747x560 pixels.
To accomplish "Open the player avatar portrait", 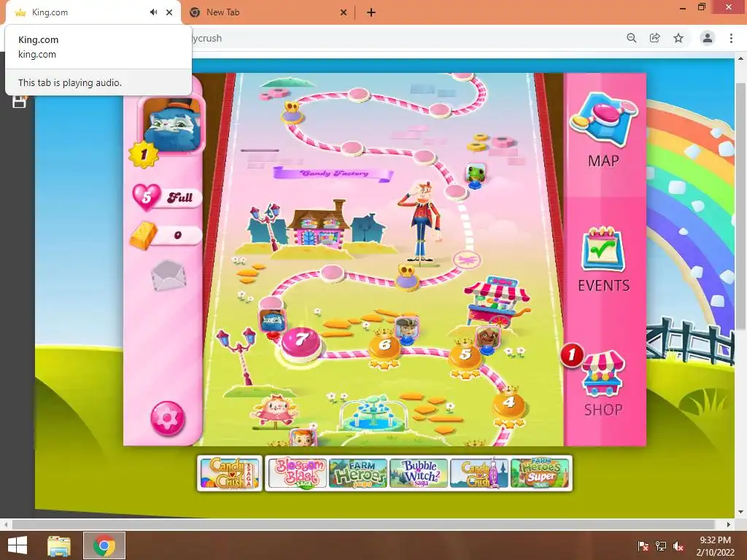I will [172, 125].
